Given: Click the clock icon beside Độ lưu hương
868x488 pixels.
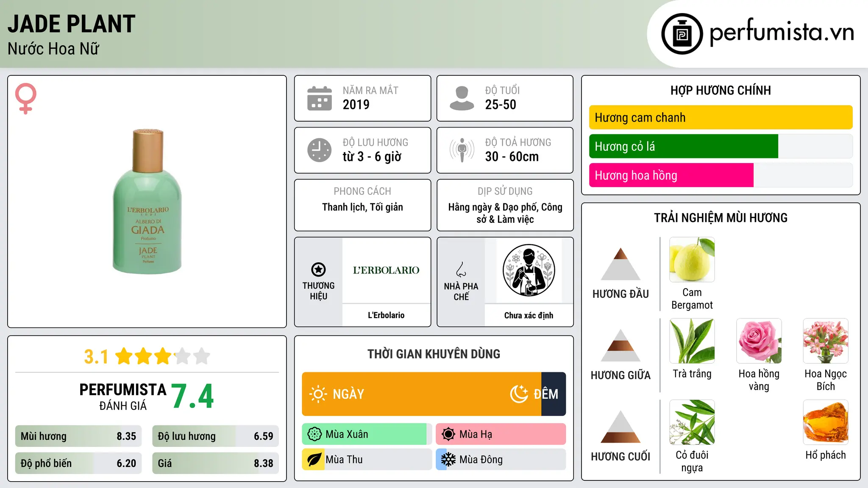Looking at the screenshot, I should pos(320,150).
